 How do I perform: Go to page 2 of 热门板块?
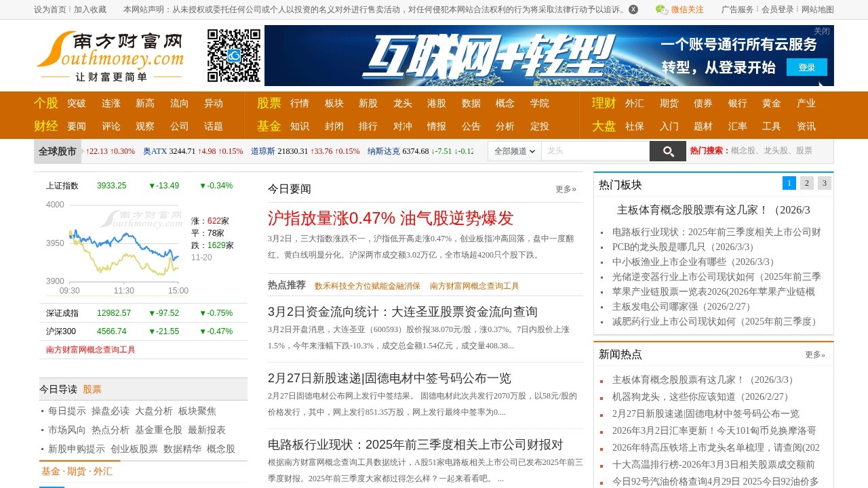pos(806,183)
